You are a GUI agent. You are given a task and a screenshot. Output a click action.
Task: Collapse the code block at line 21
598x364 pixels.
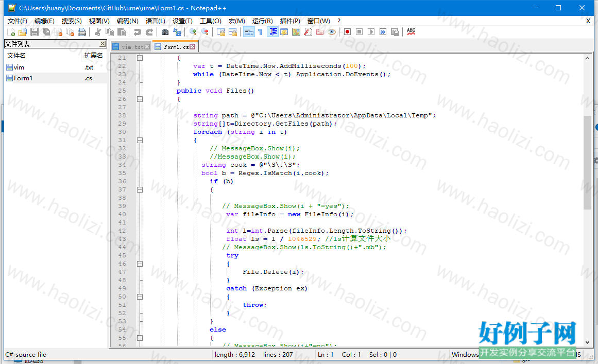(140, 58)
